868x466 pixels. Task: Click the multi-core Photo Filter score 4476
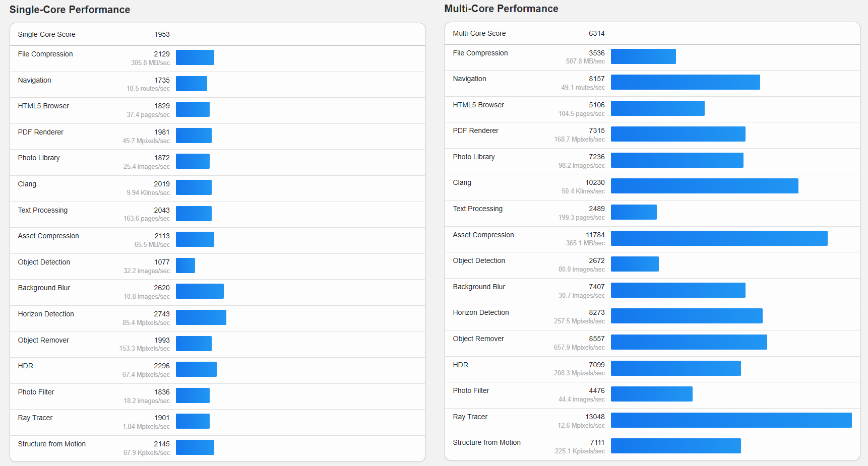596,390
